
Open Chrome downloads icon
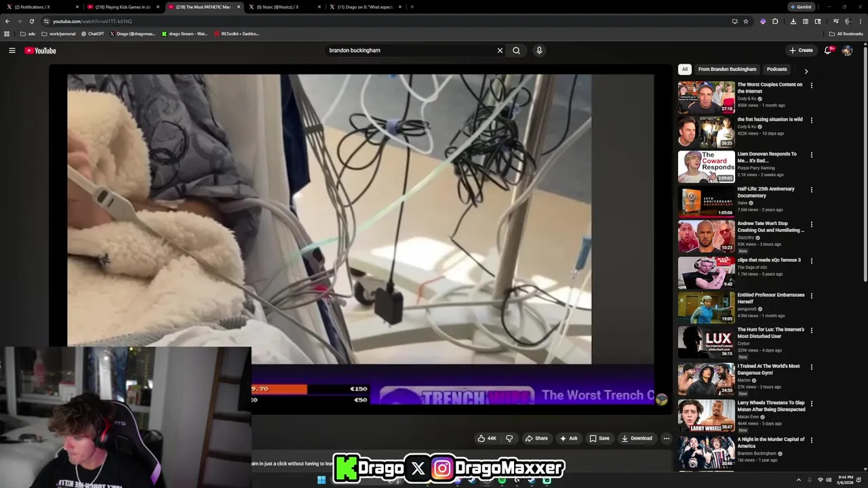tap(793, 21)
